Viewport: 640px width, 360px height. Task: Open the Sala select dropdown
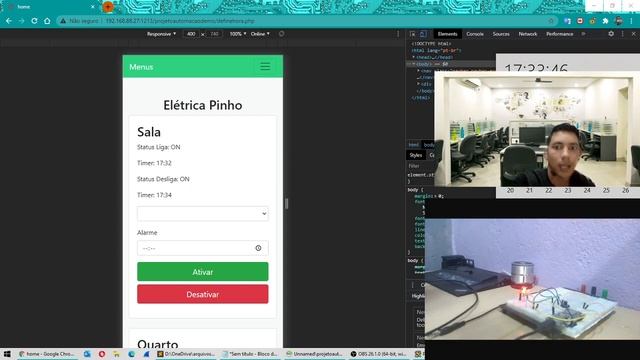coord(202,214)
